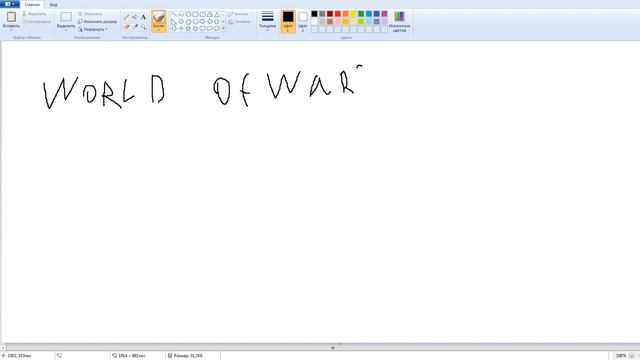Pick the dark red palette swatch
The height and width of the screenshot is (360, 640).
coord(330,14)
